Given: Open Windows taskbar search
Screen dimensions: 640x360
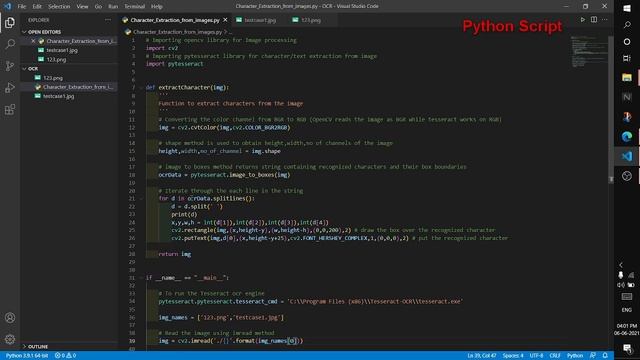Looking at the screenshot, I should point(627,25).
